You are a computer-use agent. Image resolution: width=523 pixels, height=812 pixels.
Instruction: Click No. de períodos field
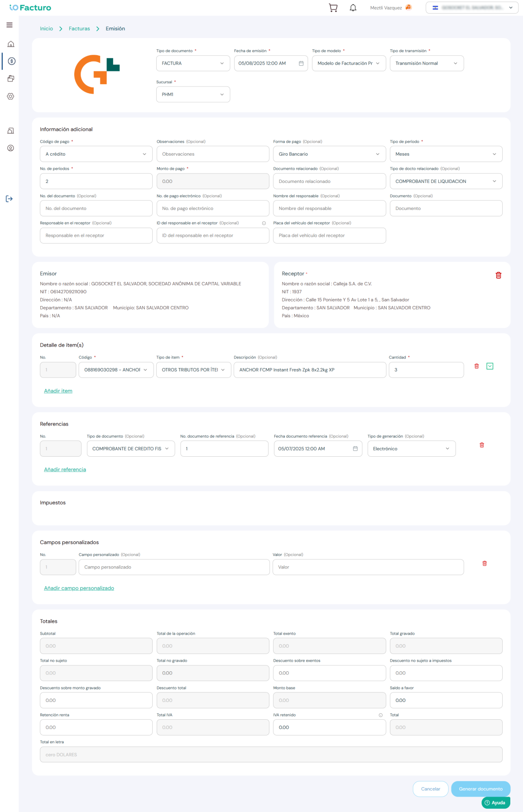tap(96, 181)
